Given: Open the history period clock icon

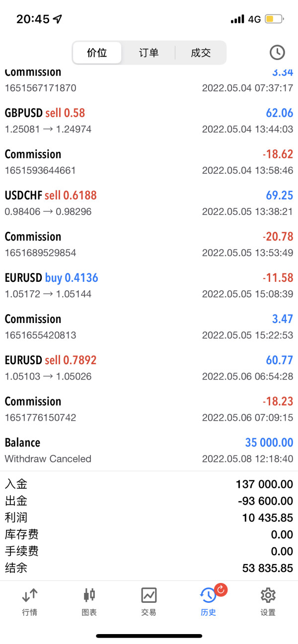Looking at the screenshot, I should pyautogui.click(x=277, y=53).
